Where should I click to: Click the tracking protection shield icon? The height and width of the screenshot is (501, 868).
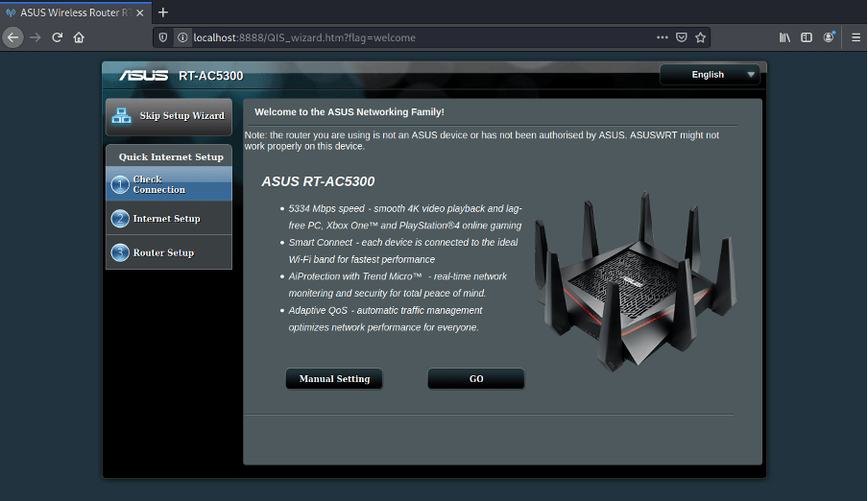point(164,37)
